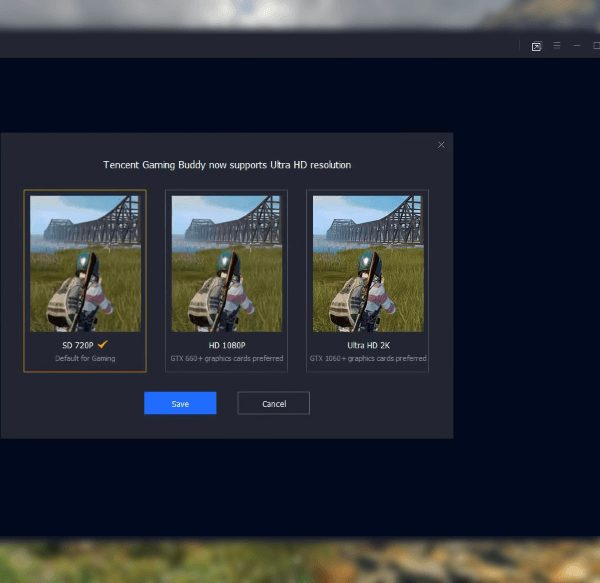The image size is (600, 583).
Task: Select the SD 720P resolution card
Action: point(85,281)
